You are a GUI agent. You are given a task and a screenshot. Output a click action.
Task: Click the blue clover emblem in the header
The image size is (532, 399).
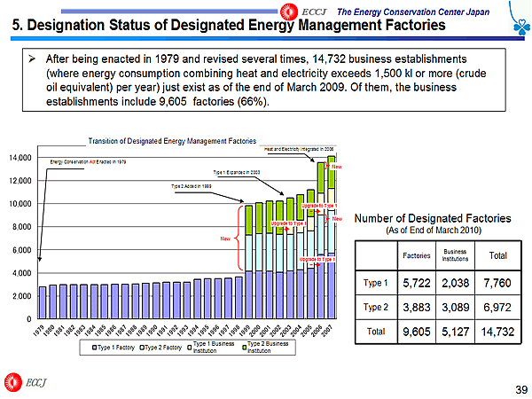(x=521, y=27)
